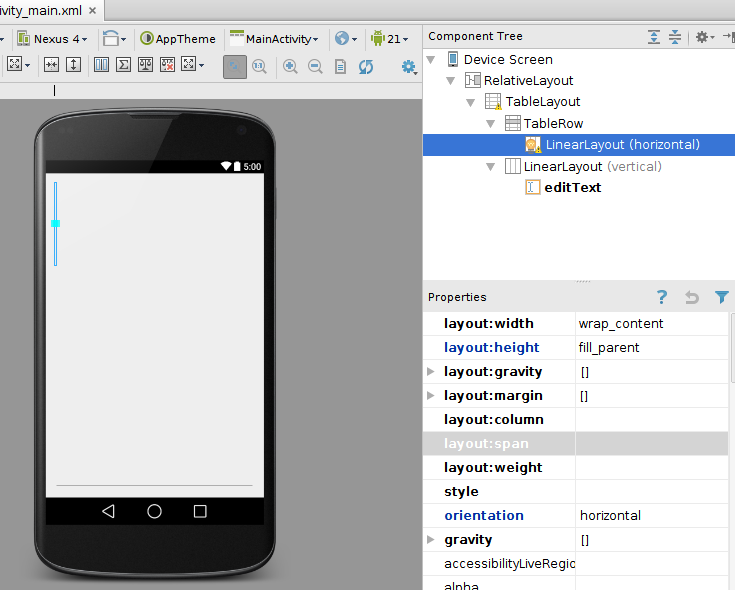The height and width of the screenshot is (590, 735).
Task: Click the layout:width wrap_content value
Action: pos(652,324)
